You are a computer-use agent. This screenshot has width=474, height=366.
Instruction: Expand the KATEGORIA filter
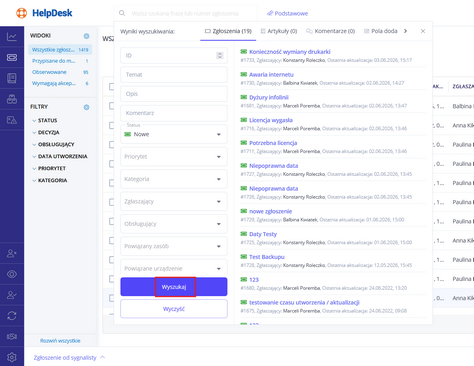[x=50, y=180]
